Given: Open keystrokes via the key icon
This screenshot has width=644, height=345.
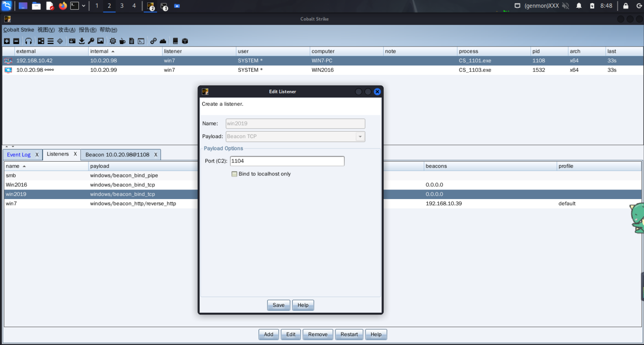Looking at the screenshot, I should pyautogui.click(x=91, y=41).
